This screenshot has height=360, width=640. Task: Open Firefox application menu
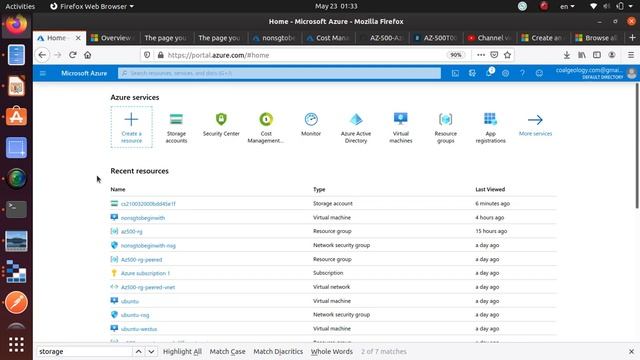click(631, 55)
